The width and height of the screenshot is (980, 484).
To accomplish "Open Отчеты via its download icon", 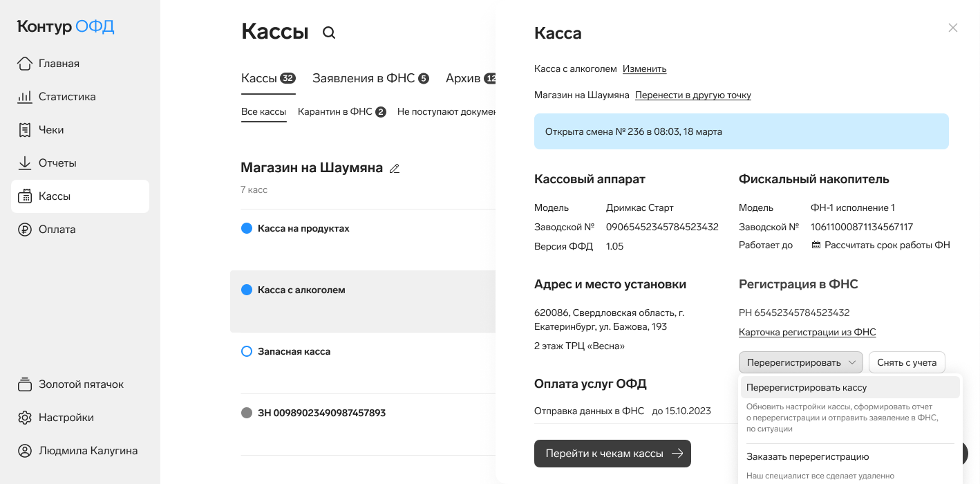I will coord(25,163).
